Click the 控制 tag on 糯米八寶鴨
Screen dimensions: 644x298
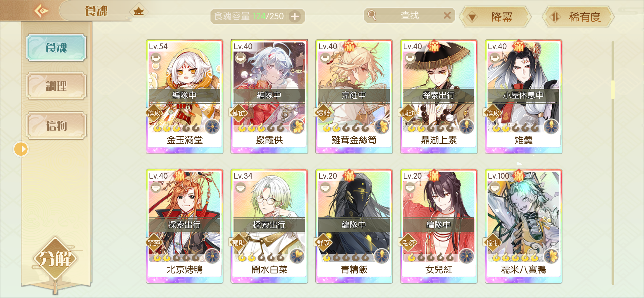492,243
